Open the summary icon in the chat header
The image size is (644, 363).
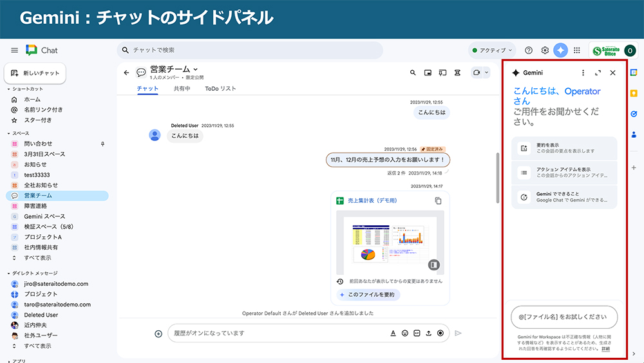click(x=457, y=73)
